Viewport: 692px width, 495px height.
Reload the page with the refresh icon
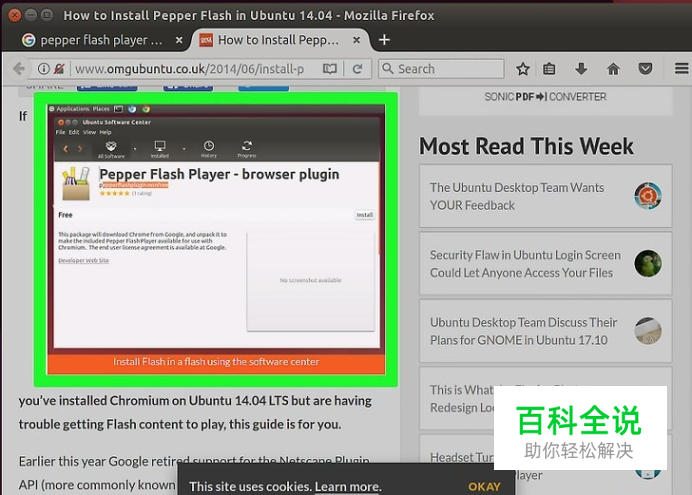[x=357, y=69]
